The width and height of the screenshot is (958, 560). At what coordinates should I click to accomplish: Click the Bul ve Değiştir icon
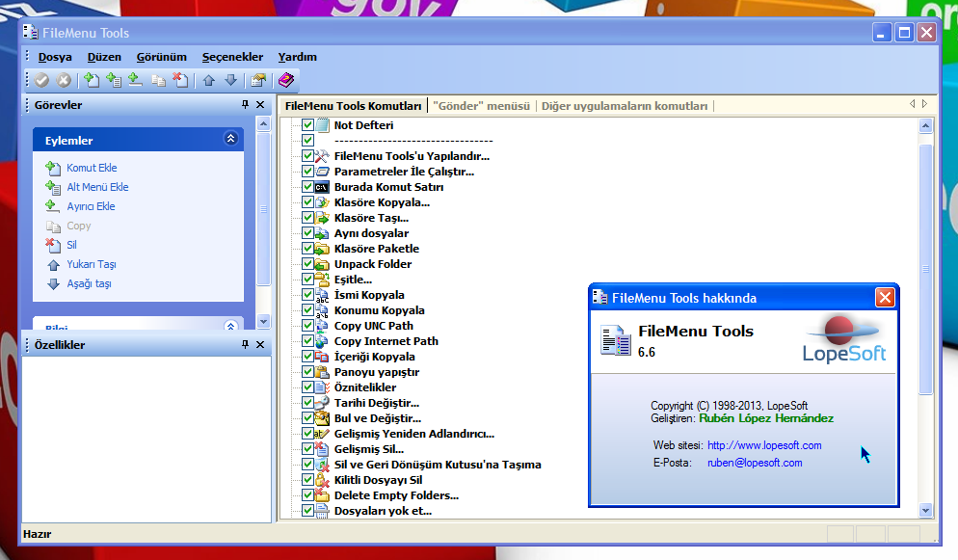(322, 418)
